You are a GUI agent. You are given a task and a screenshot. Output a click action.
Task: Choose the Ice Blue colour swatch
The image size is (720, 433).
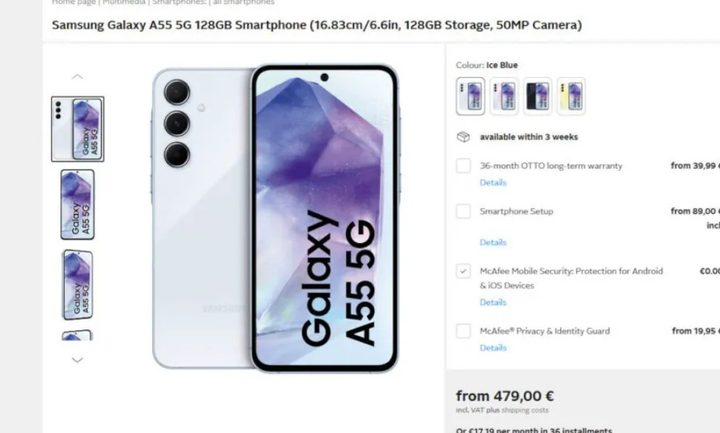[x=470, y=96]
